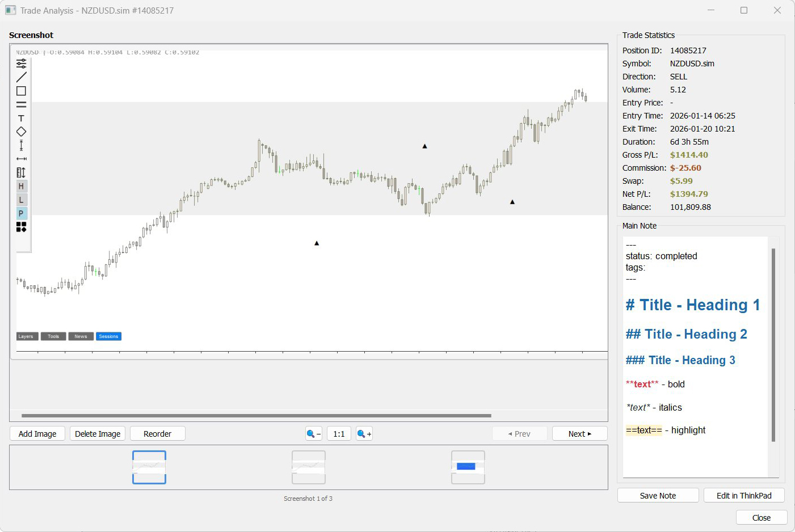Select the Line drawing tool
Viewport: 795px width, 532px height.
pyautogui.click(x=21, y=77)
